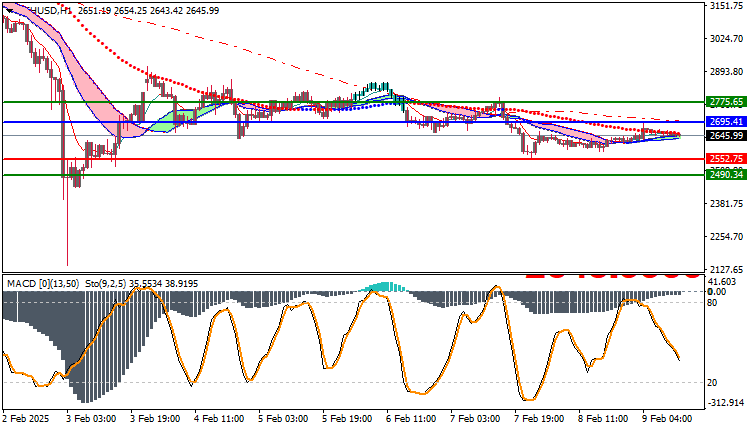The image size is (750, 430).
Task: Select the red horizontal line at 2552.75
Action: click(x=353, y=159)
